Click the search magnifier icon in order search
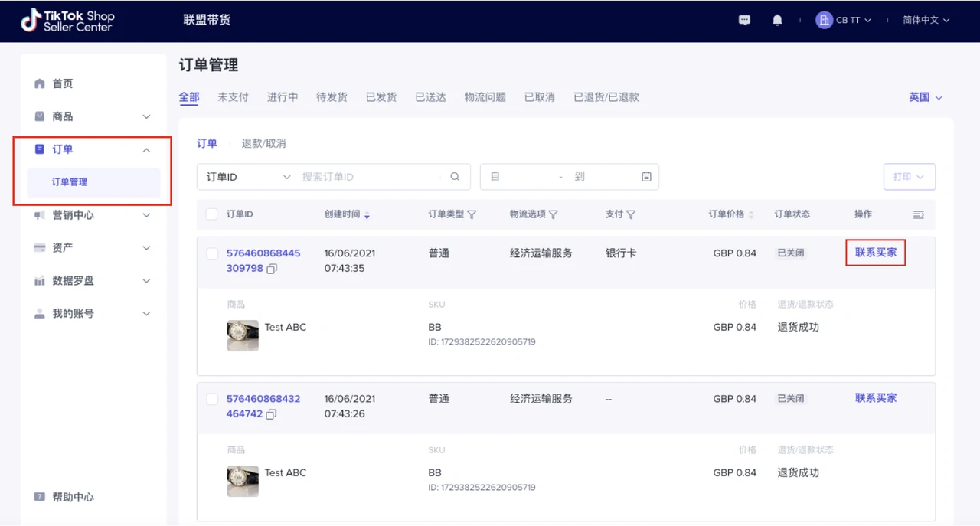The image size is (980, 526). [455, 177]
